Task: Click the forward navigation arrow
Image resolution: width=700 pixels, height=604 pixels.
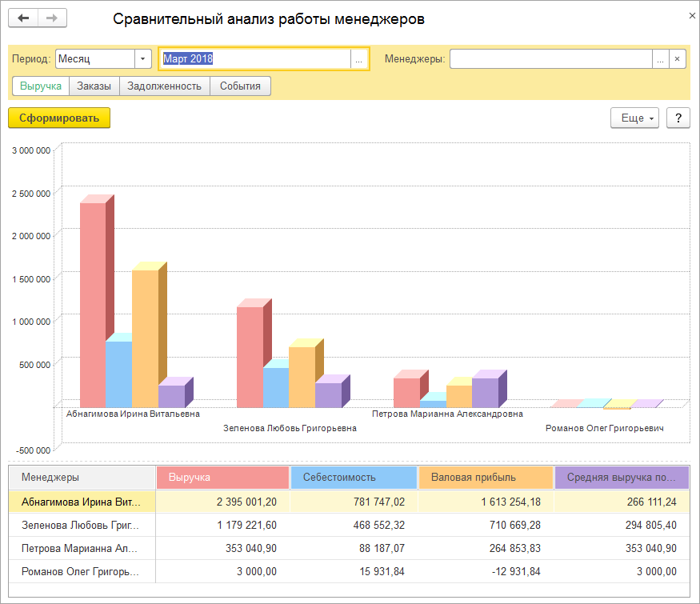Action: (x=52, y=18)
